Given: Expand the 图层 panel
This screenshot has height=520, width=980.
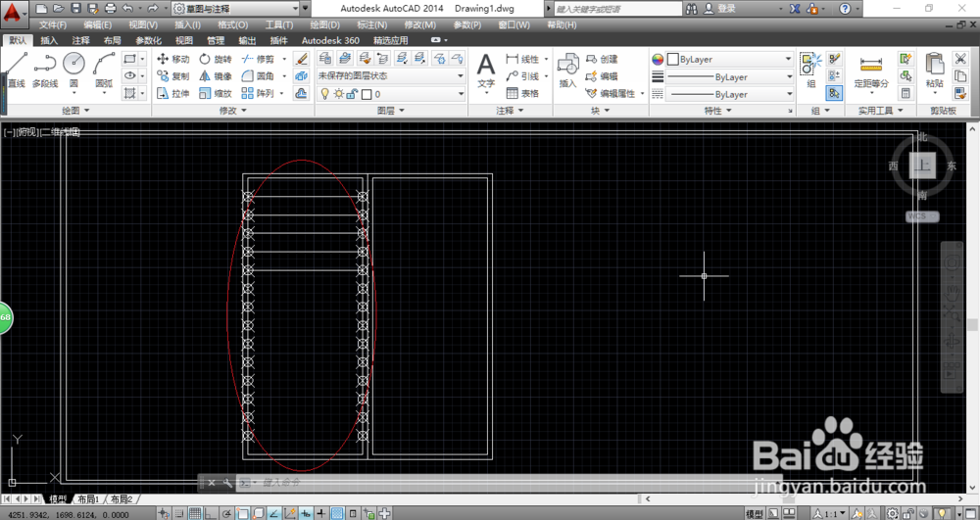Looking at the screenshot, I should (391, 111).
